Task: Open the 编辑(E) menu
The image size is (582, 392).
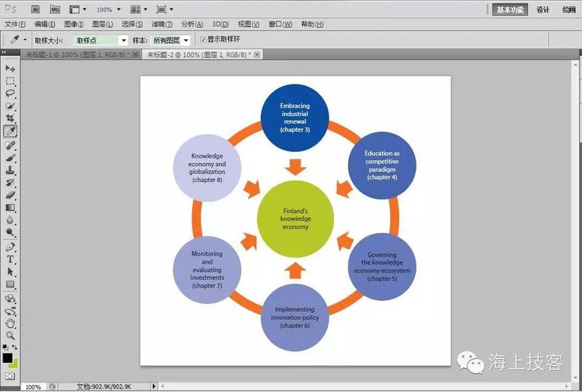Action: (x=45, y=24)
